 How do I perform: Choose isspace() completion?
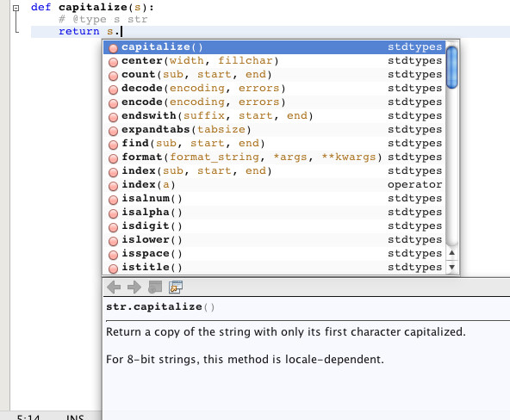(274, 254)
